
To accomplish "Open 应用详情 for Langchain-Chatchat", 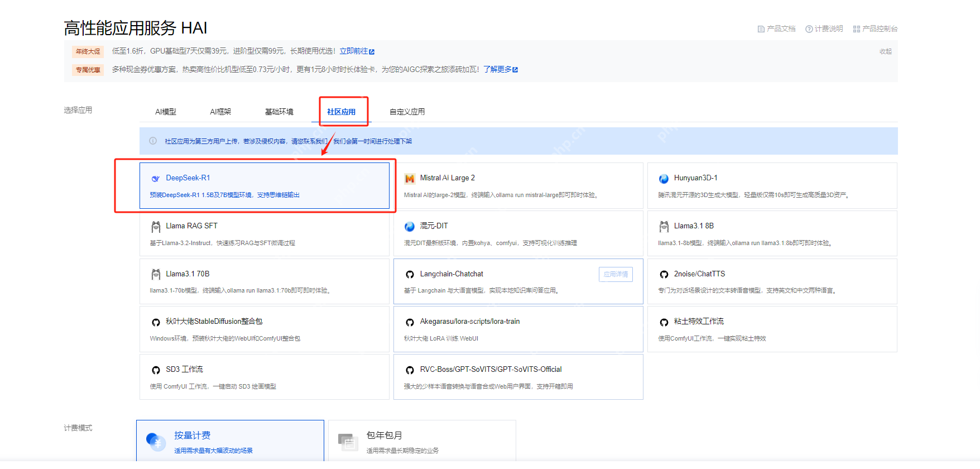I will click(x=616, y=274).
